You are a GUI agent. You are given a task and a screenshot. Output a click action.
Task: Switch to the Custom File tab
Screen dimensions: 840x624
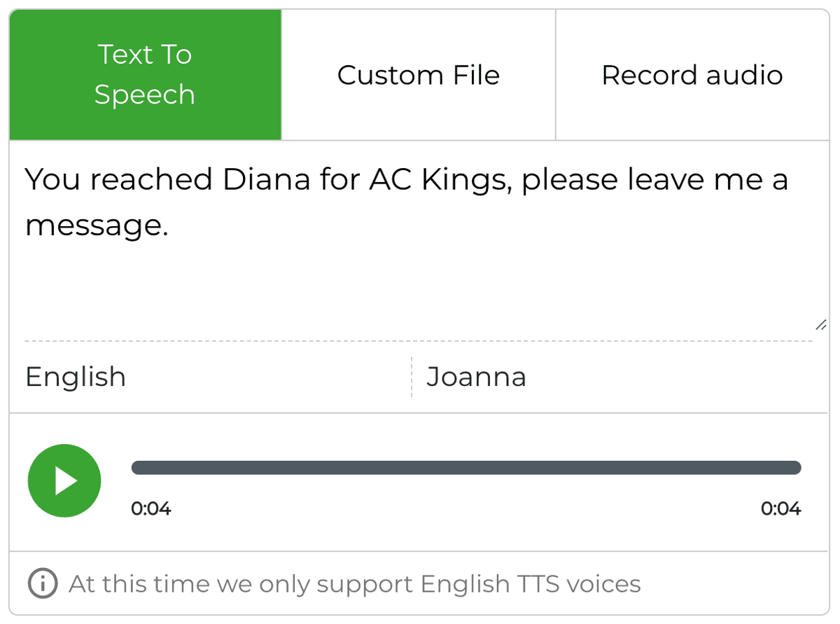point(418,74)
